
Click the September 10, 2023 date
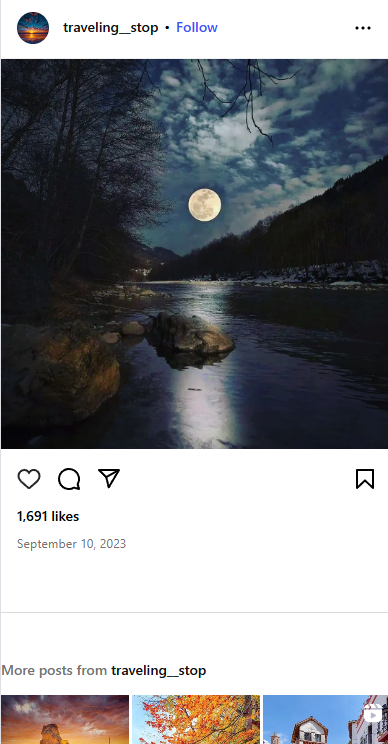pos(72,544)
